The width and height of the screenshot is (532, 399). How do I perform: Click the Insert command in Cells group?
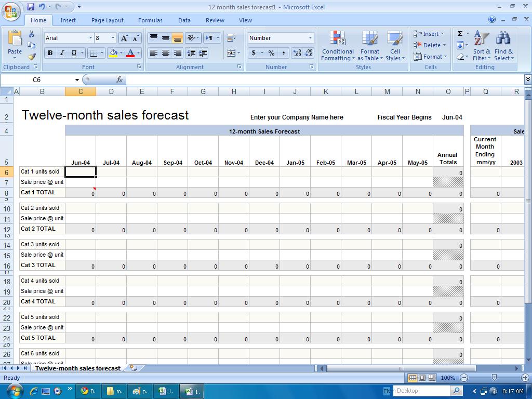(x=429, y=33)
